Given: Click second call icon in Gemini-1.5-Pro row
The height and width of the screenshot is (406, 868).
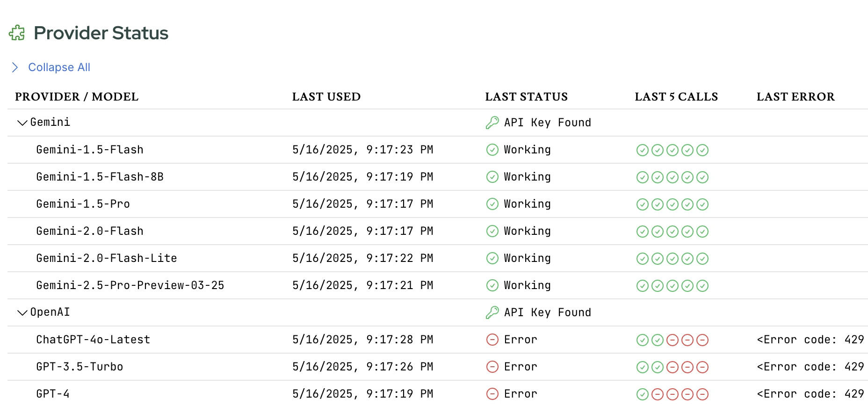Looking at the screenshot, I should [658, 204].
